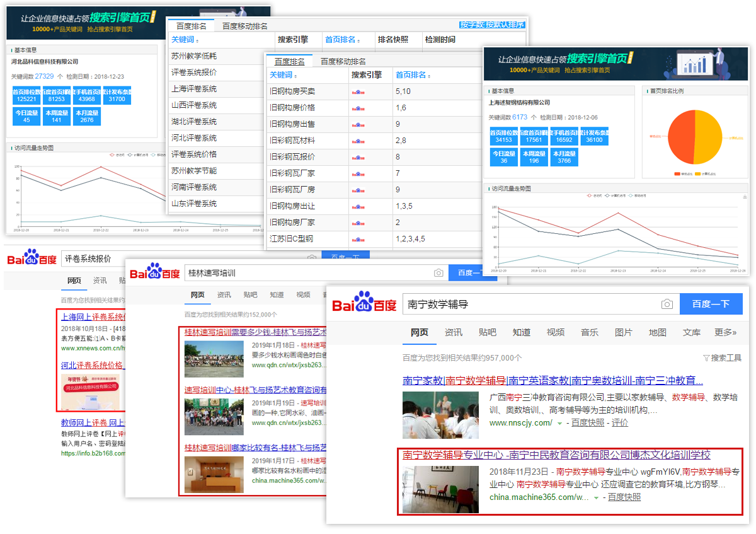Screen dimensions: 756x534
Task: Open the classroom thumbnail in 南宁数学辅导 results
Action: [440, 415]
